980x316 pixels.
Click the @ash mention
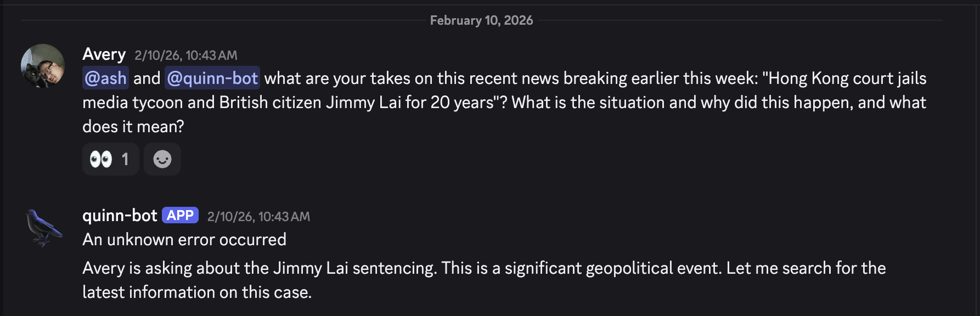click(106, 78)
